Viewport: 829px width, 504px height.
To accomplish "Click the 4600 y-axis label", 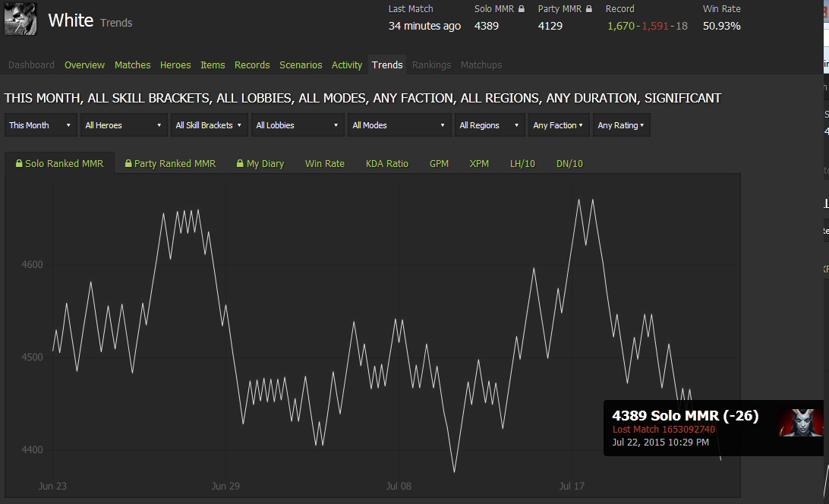I will [x=32, y=264].
